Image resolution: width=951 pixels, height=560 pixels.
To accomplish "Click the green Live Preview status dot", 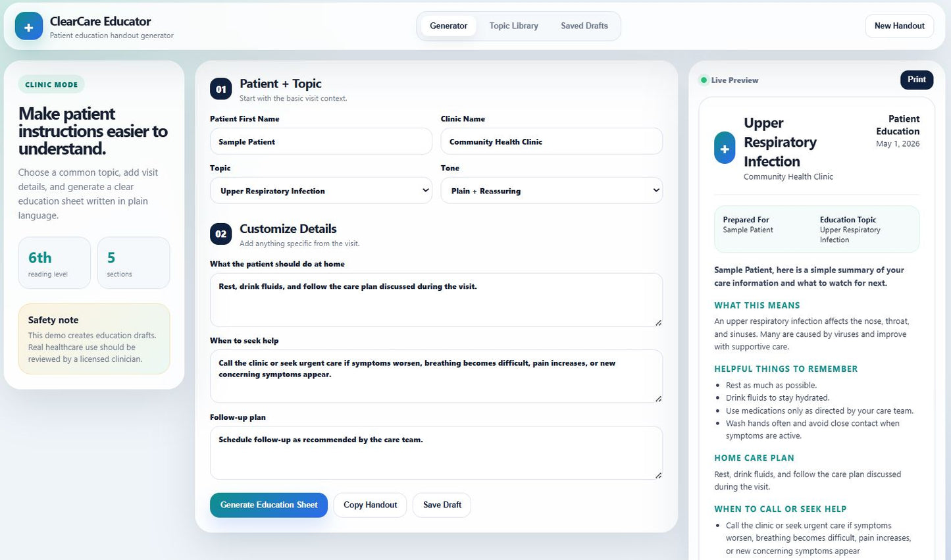I will click(704, 80).
